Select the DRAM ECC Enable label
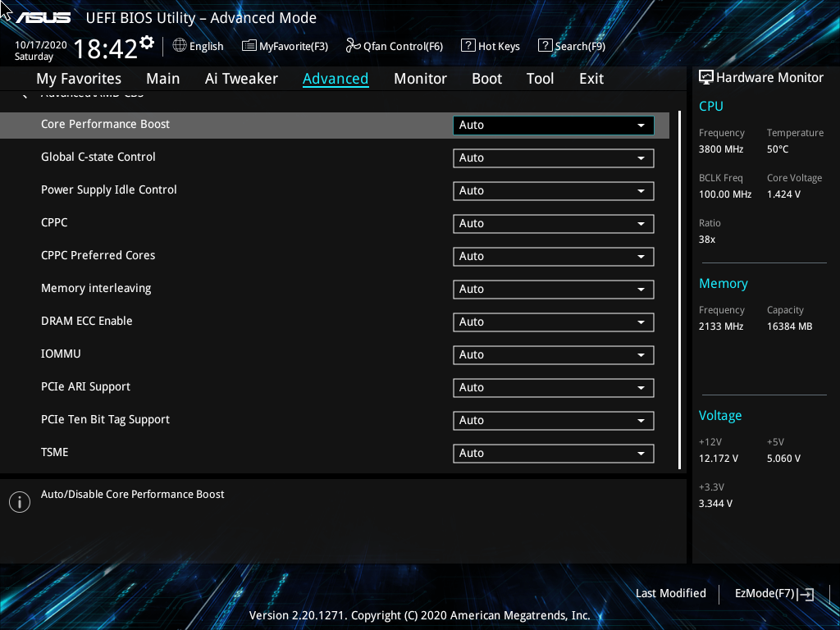Viewport: 840px width, 630px height. [87, 321]
